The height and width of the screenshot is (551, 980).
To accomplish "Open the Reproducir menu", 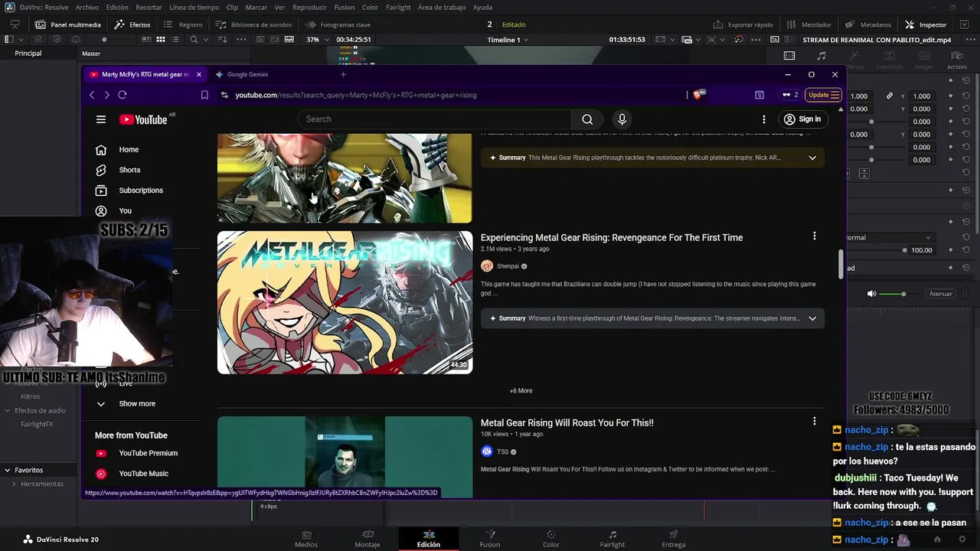I will pyautogui.click(x=309, y=7).
